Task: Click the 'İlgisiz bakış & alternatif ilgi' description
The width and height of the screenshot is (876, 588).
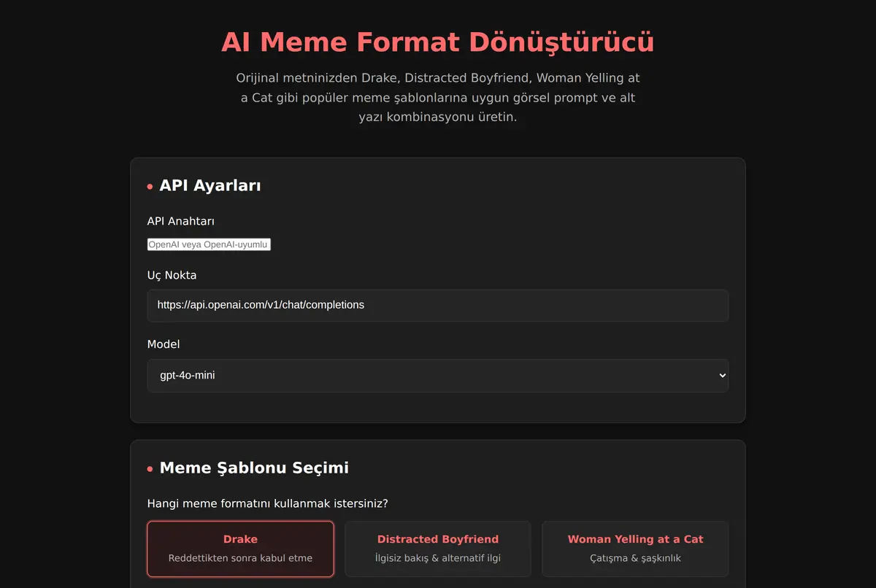Action: click(438, 558)
